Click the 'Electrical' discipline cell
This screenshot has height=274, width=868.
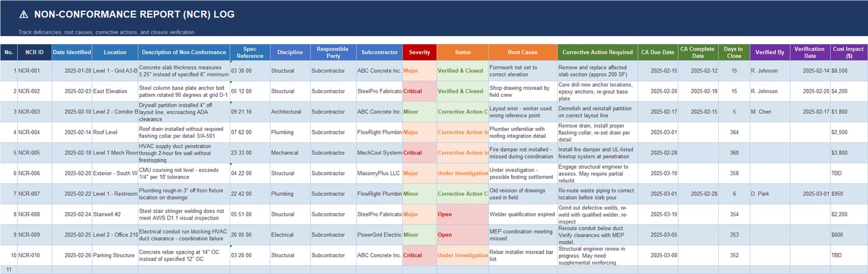pos(290,235)
